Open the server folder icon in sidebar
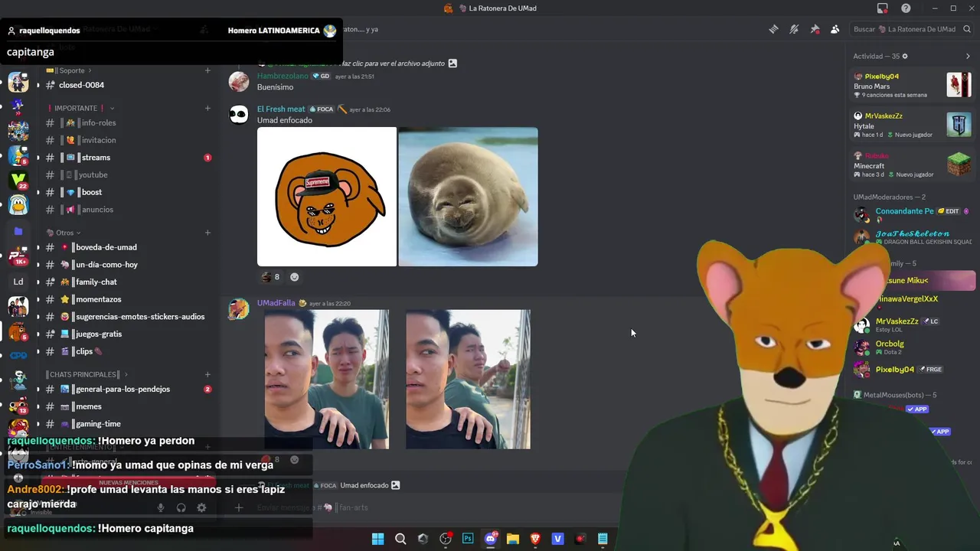This screenshot has width=980, height=551. 18,231
